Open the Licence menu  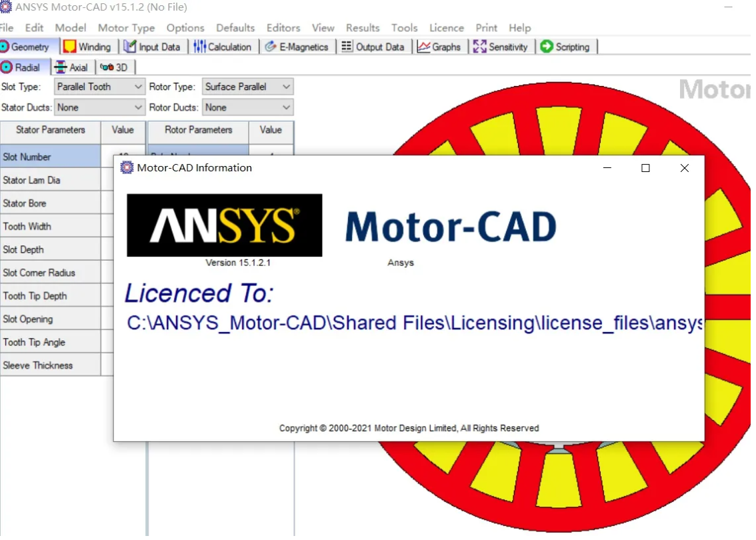446,28
